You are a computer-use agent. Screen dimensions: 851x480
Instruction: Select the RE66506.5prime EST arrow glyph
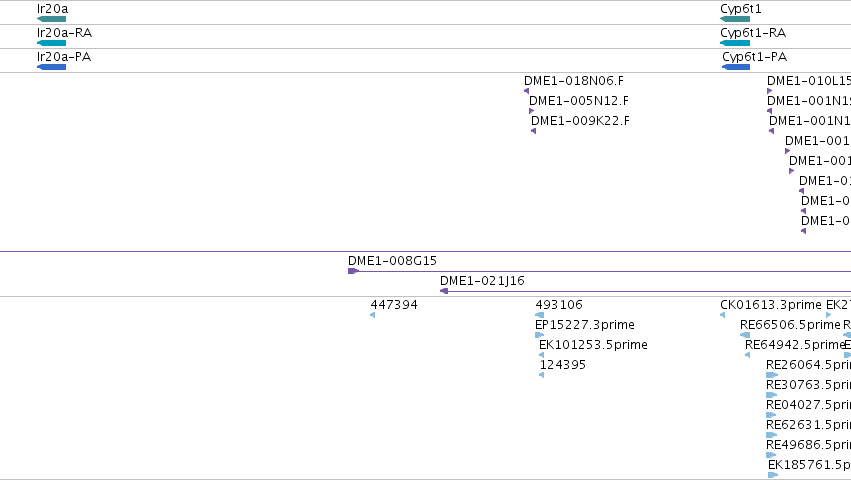(x=745, y=335)
